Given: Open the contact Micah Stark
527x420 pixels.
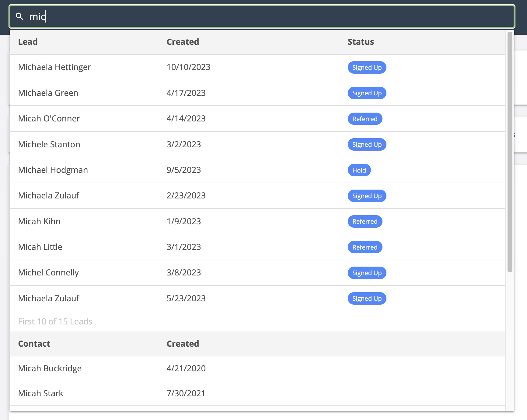Looking at the screenshot, I should pos(41,393).
